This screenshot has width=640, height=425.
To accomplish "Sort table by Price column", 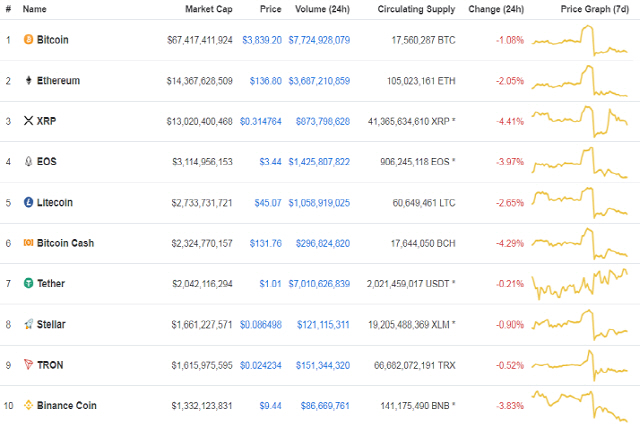I will (271, 9).
